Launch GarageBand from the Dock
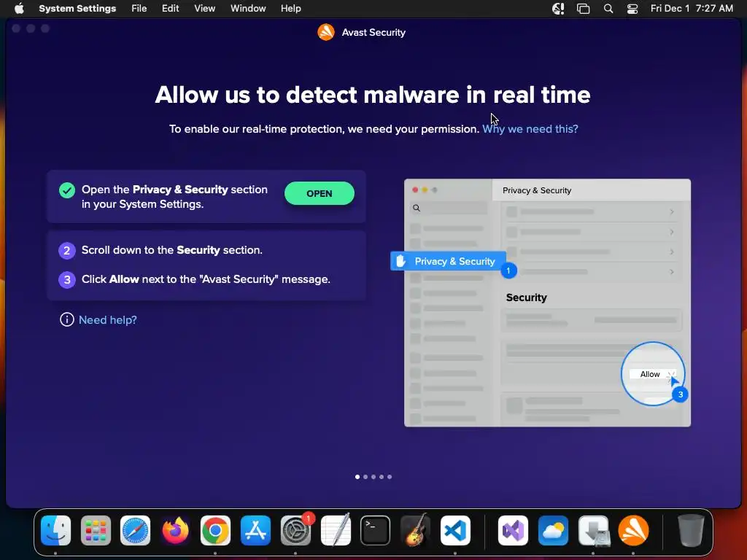This screenshot has width=747, height=560. [415, 530]
